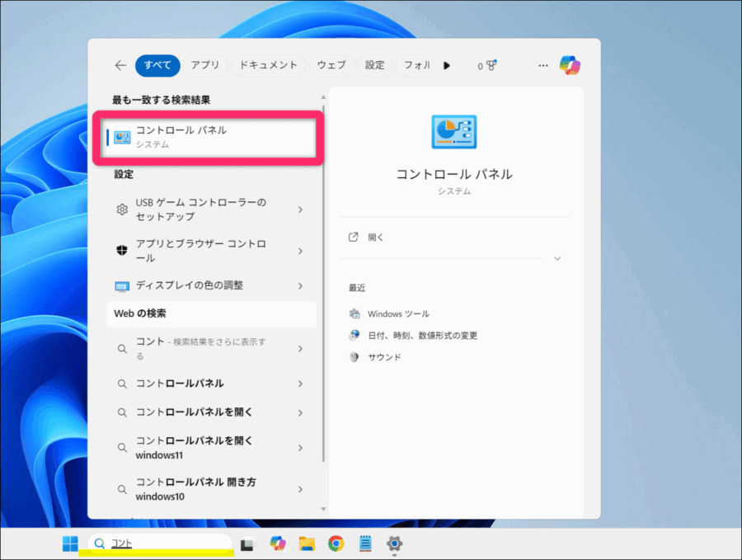Expand ディスプレイの色の調整 result arrow
The width and height of the screenshot is (742, 560).
[x=300, y=285]
